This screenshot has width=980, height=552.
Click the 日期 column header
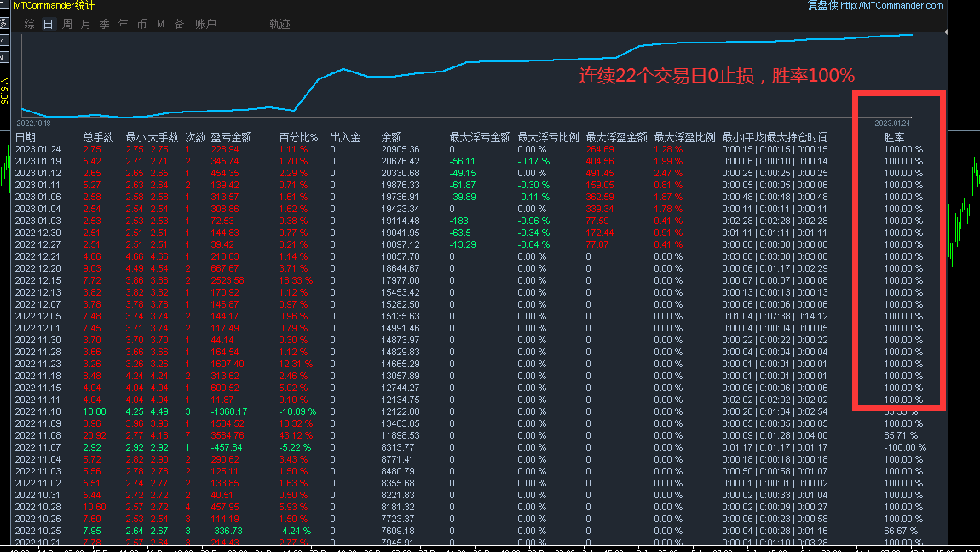[26, 137]
